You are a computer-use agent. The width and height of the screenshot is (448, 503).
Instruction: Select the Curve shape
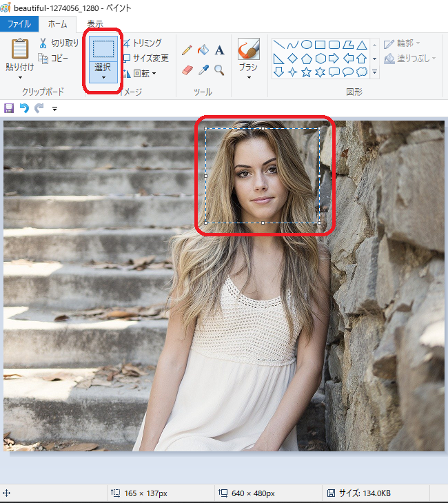point(293,45)
